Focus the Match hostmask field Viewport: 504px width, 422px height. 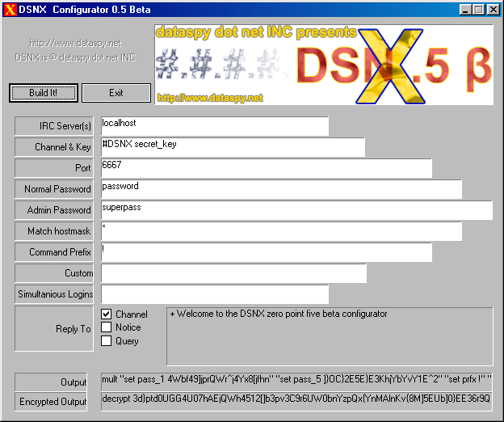pyautogui.click(x=280, y=231)
